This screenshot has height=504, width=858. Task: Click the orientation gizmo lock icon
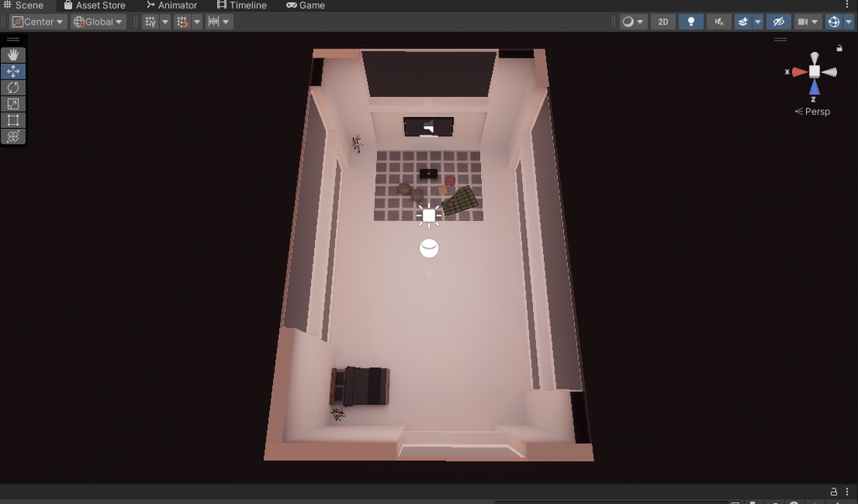point(840,48)
